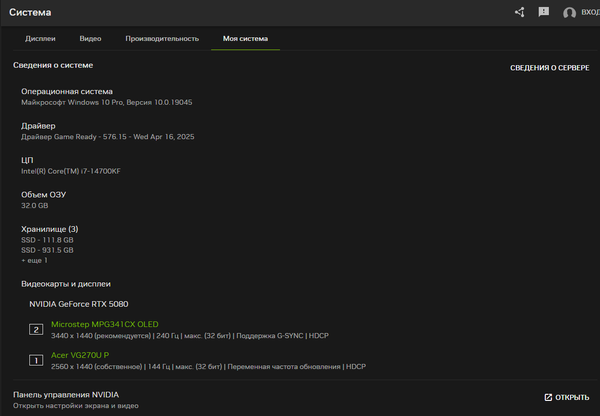
Task: Click СВЕДЕНИЯ О СЕРВЕРЕ button
Action: coord(549,68)
